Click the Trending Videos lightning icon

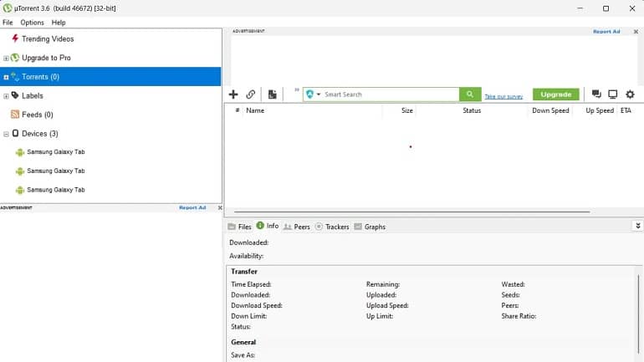click(15, 38)
